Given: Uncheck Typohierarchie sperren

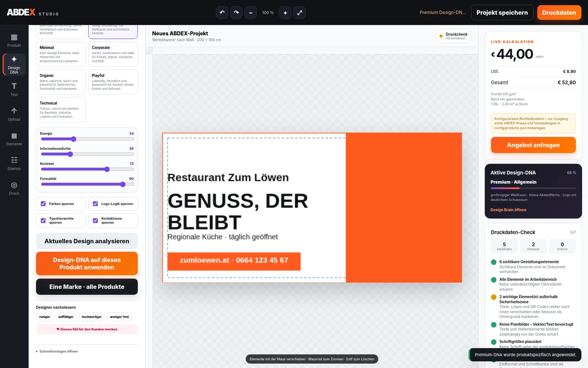Looking at the screenshot, I should (44, 220).
